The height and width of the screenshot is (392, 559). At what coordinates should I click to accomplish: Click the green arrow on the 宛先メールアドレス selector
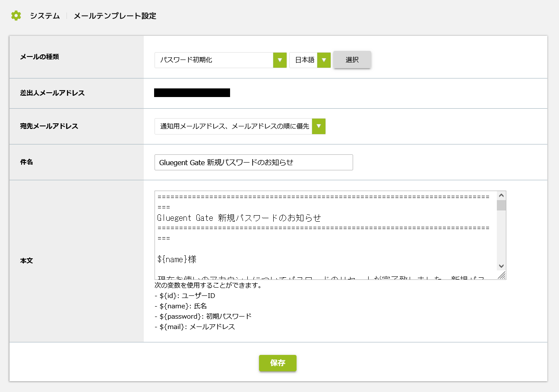point(319,126)
